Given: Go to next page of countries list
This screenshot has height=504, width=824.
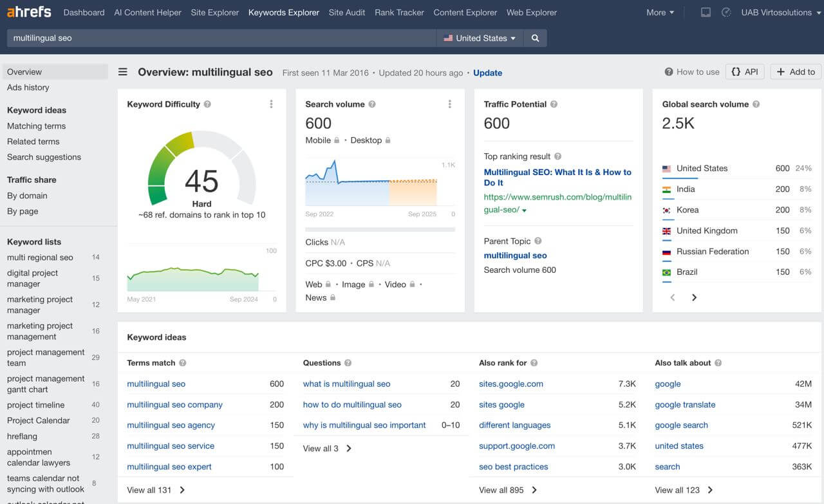Looking at the screenshot, I should [694, 297].
